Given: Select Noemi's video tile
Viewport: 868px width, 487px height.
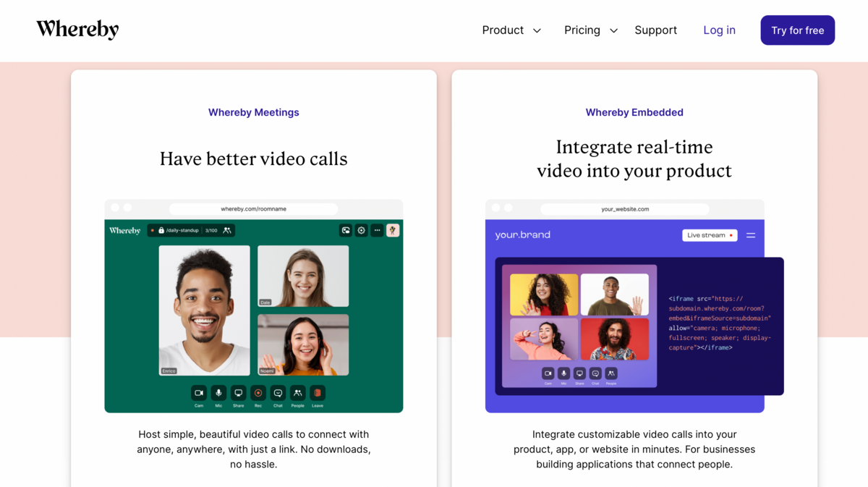Looking at the screenshot, I should click(303, 344).
